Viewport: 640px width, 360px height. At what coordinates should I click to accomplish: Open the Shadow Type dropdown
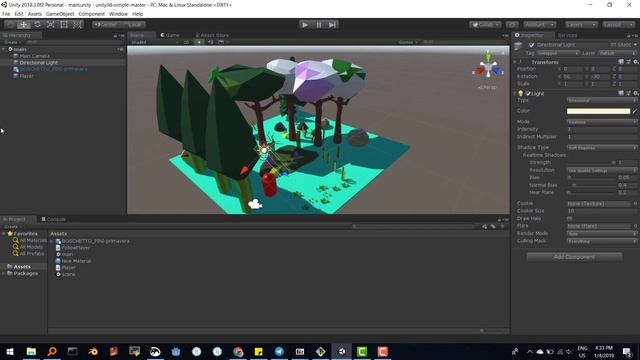click(602, 147)
